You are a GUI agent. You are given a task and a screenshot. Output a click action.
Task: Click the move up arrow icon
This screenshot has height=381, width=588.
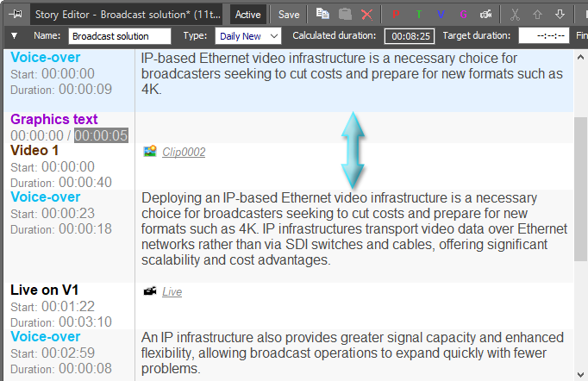537,15
